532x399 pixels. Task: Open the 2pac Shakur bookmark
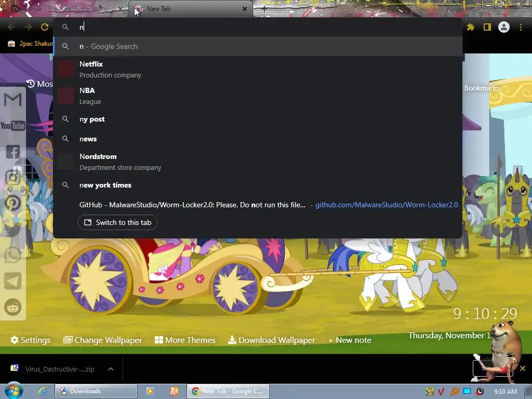coord(31,44)
